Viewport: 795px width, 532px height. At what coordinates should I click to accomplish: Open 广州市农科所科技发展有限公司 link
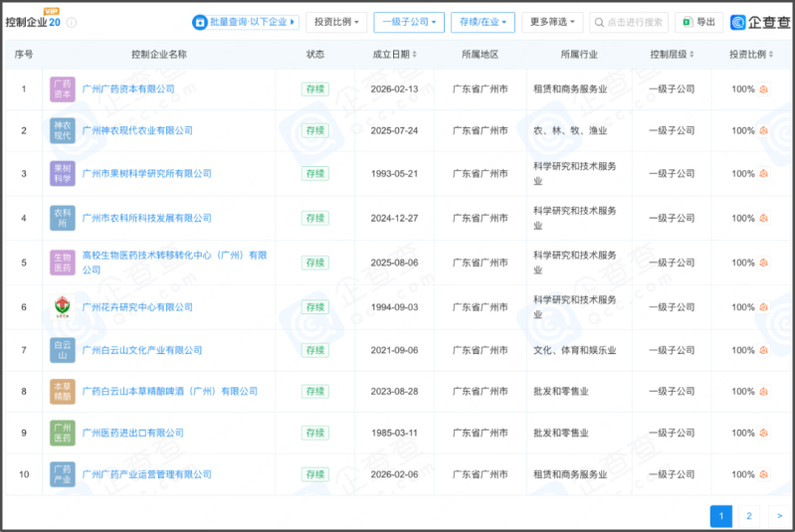point(146,219)
